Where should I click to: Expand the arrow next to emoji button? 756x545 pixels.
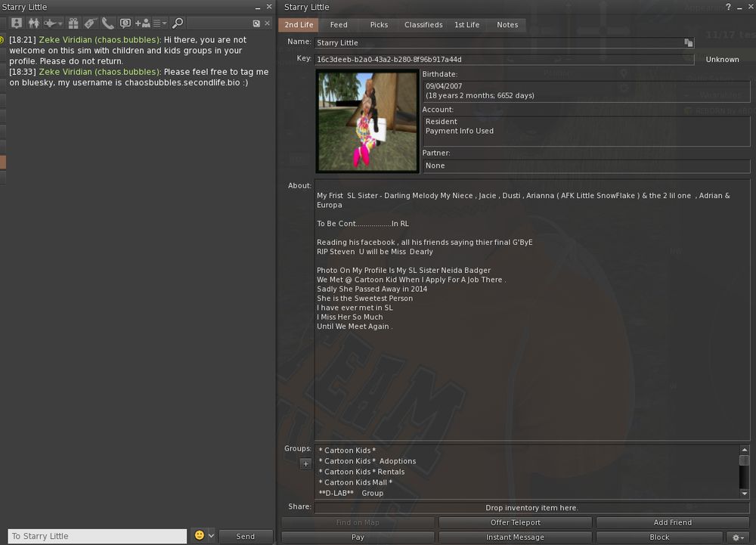point(211,536)
